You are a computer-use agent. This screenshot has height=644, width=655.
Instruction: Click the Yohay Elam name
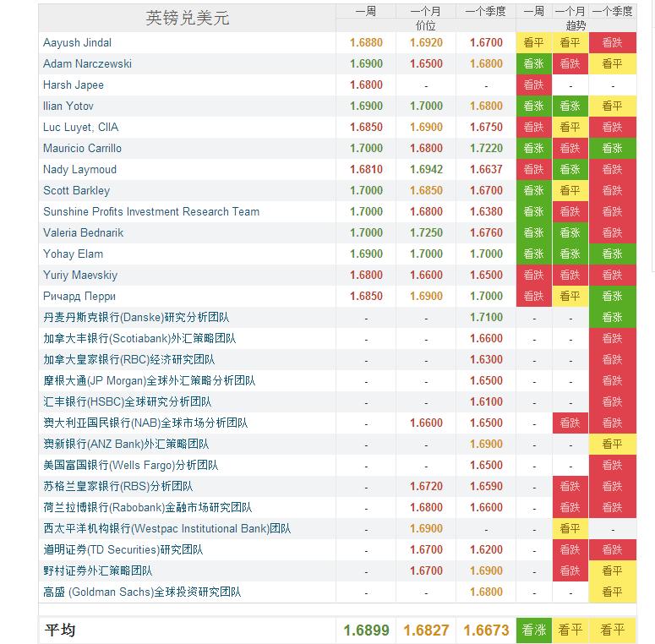coord(73,254)
